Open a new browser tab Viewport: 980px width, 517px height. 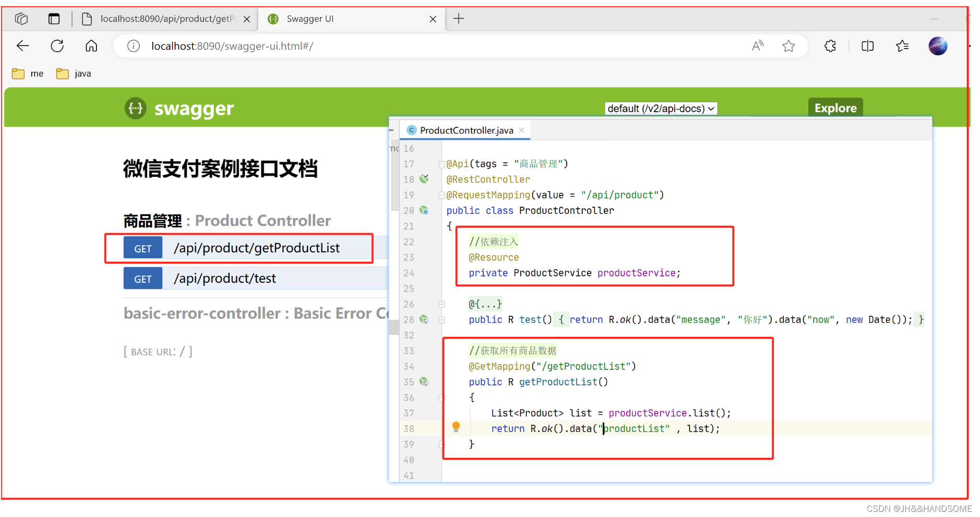[x=459, y=19]
